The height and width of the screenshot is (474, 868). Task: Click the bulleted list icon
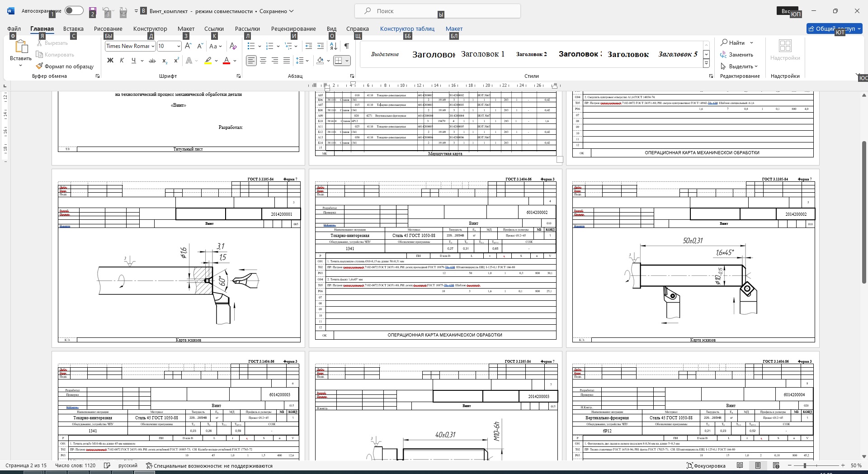coord(251,46)
